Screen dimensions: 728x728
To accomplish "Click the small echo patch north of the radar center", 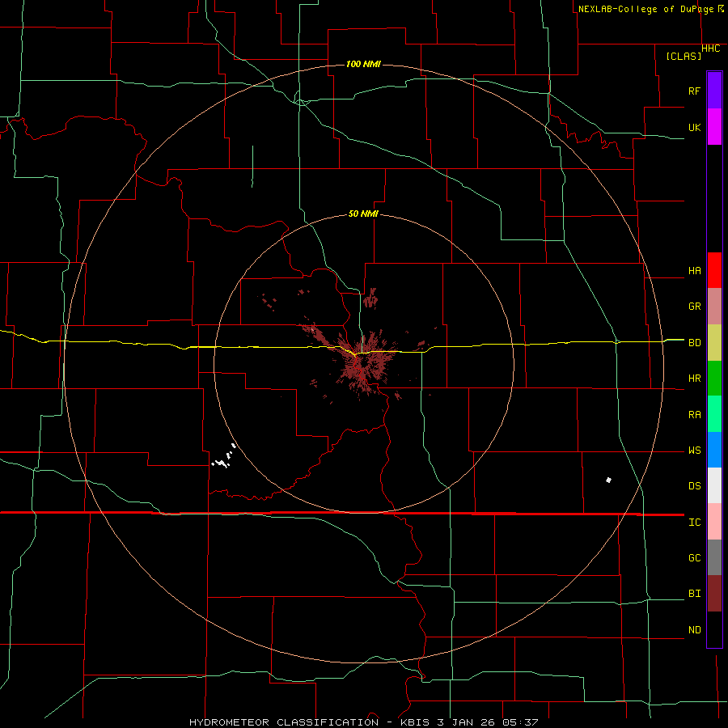I will (370, 298).
